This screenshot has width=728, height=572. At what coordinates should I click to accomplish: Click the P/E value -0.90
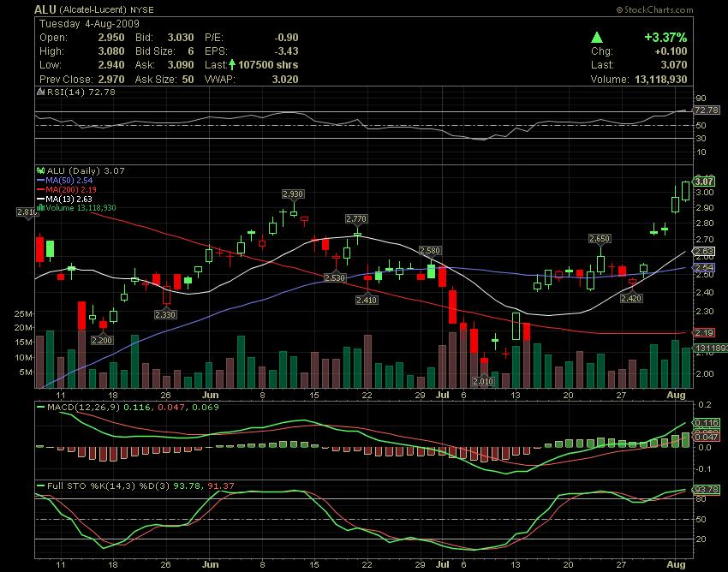tap(286, 38)
